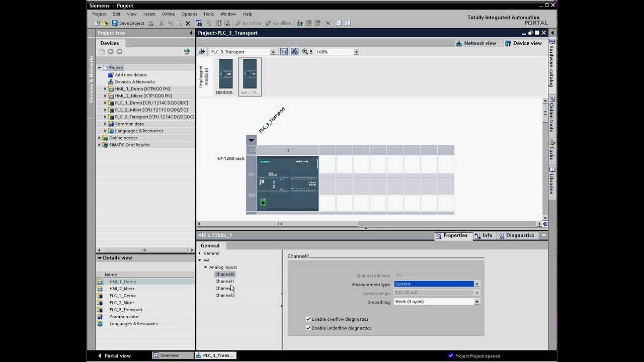
Task: Open the 100% zoom level dropdown
Action: click(x=356, y=52)
